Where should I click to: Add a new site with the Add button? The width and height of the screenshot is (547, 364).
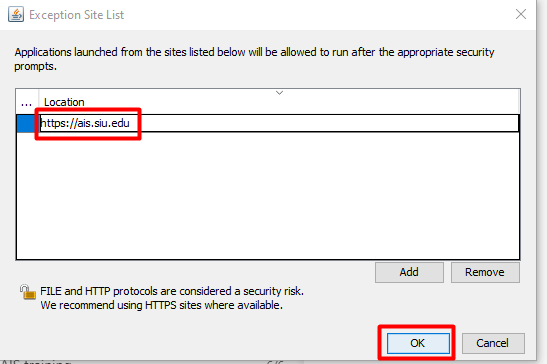click(x=409, y=272)
